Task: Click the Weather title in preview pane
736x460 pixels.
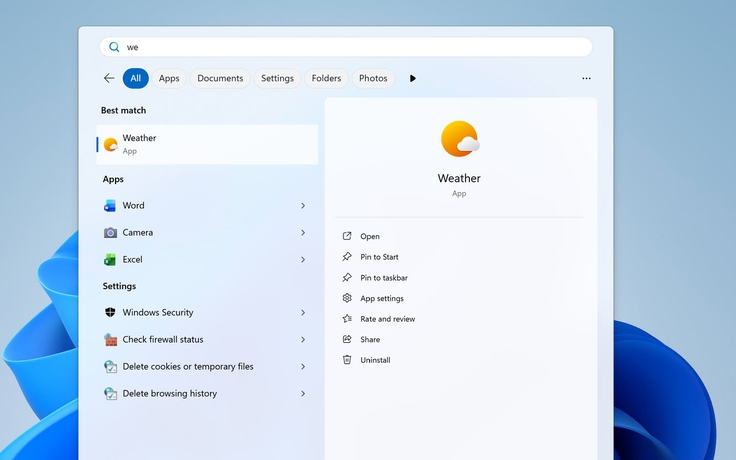Action: (x=459, y=178)
